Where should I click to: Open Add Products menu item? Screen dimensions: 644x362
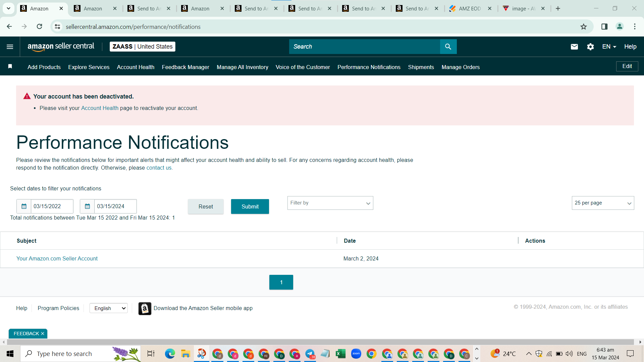pos(44,67)
